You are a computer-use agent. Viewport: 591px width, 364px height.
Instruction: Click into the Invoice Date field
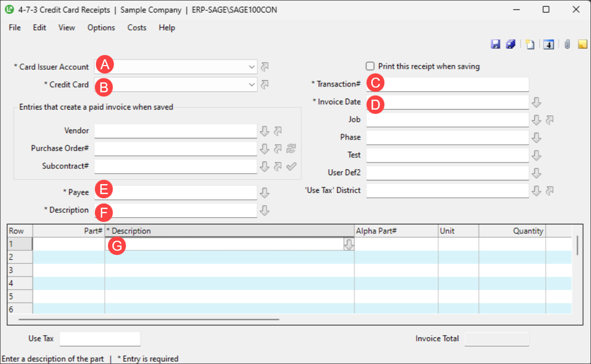pyautogui.click(x=447, y=102)
